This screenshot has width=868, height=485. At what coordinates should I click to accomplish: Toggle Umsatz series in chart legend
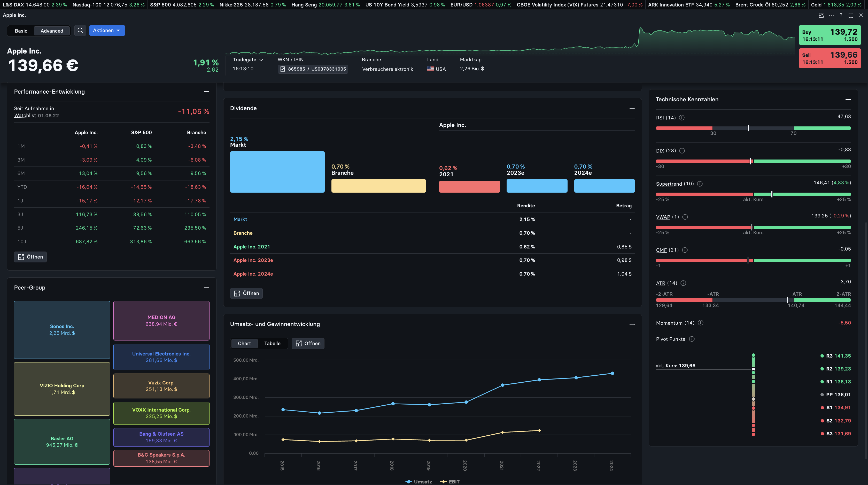(419, 481)
